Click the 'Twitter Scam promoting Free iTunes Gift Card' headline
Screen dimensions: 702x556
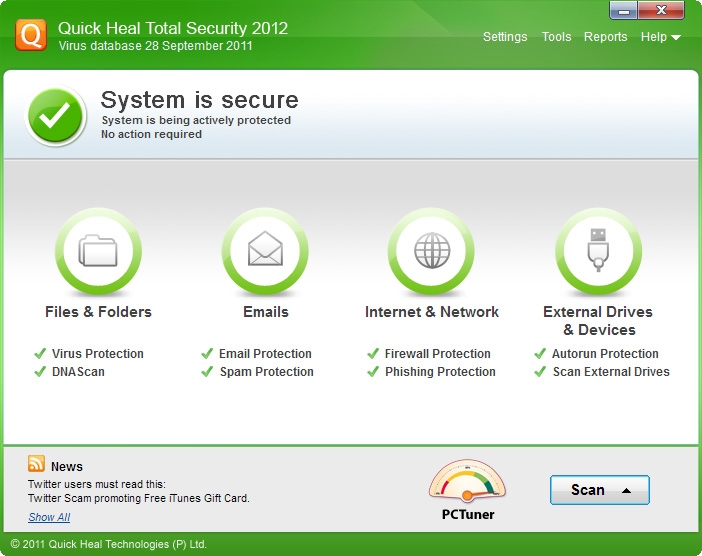pyautogui.click(x=139, y=498)
